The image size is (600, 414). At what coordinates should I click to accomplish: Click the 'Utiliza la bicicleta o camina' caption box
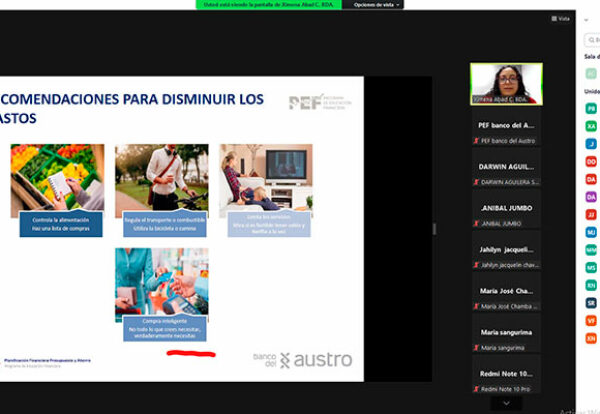pyautogui.click(x=165, y=224)
